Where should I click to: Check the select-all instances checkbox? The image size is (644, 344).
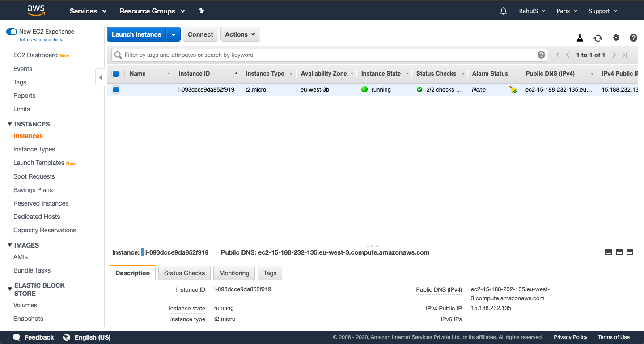coord(116,73)
